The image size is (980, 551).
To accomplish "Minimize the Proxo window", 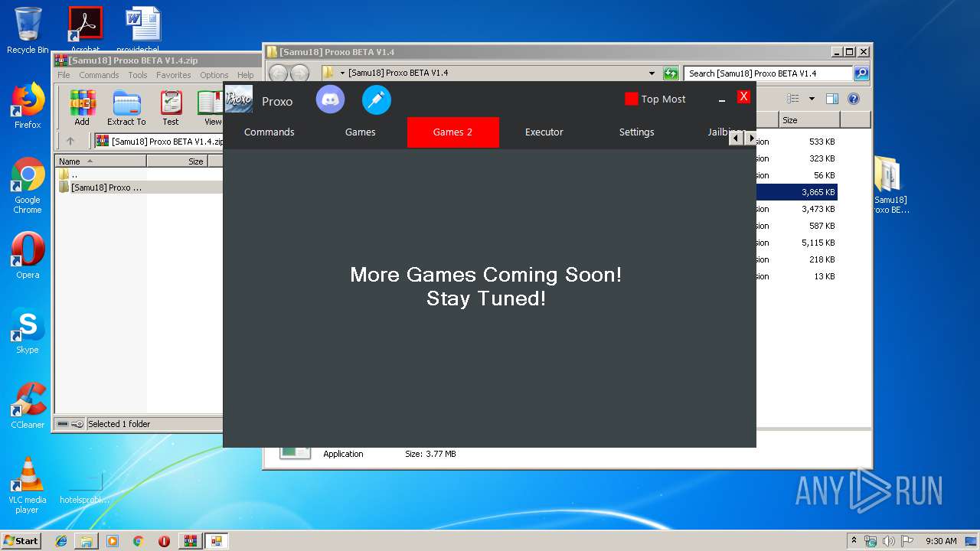I will [721, 99].
